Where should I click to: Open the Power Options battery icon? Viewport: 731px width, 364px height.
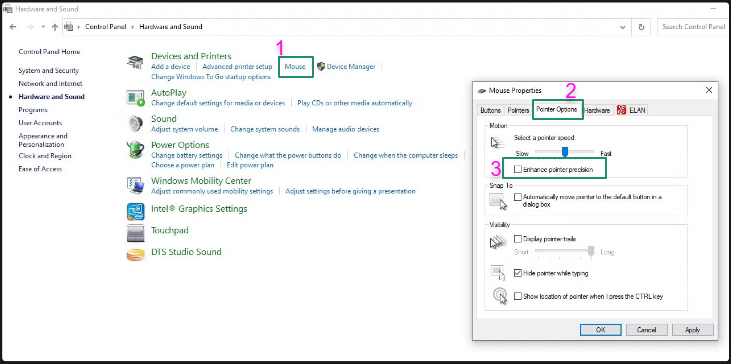point(135,150)
